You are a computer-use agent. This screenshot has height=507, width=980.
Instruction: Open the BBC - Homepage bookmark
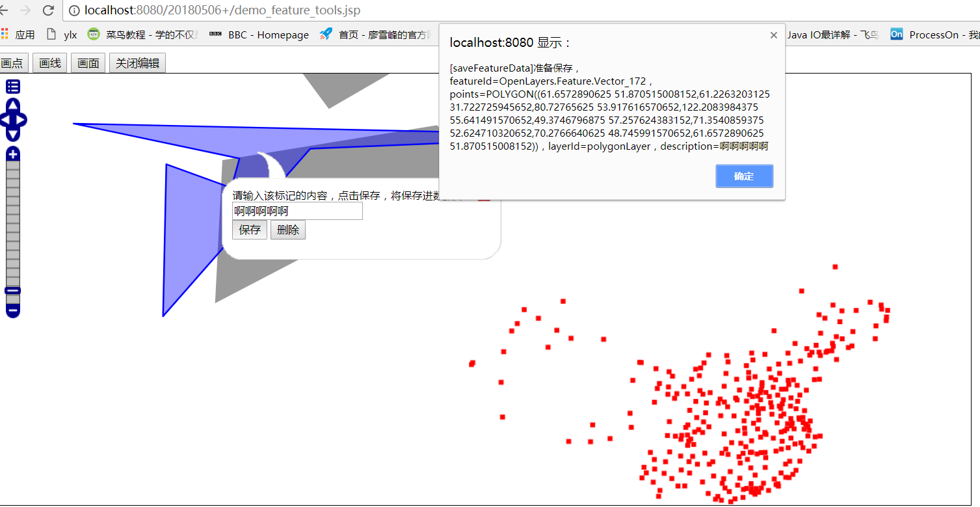[259, 34]
